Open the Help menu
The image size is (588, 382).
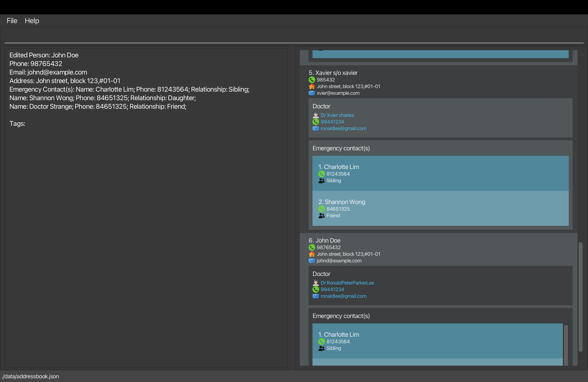[32, 21]
